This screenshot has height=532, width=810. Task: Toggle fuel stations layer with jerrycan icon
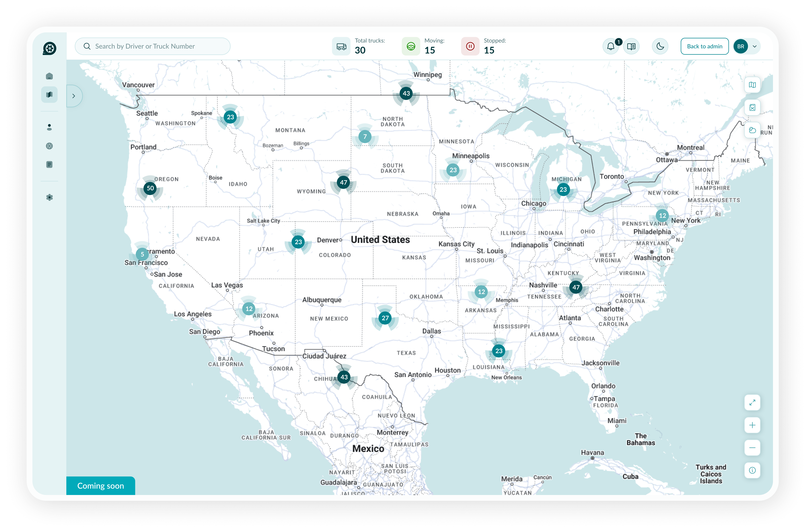[752, 108]
